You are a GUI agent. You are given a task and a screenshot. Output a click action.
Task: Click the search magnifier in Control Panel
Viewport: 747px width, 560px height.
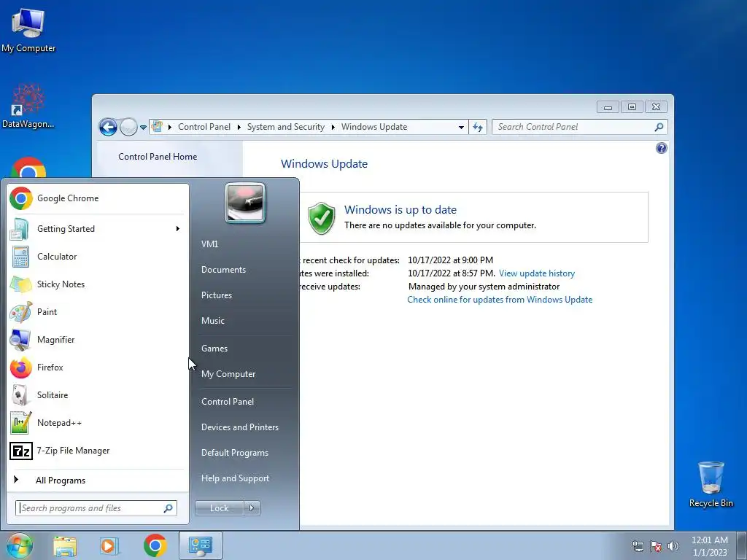659,127
